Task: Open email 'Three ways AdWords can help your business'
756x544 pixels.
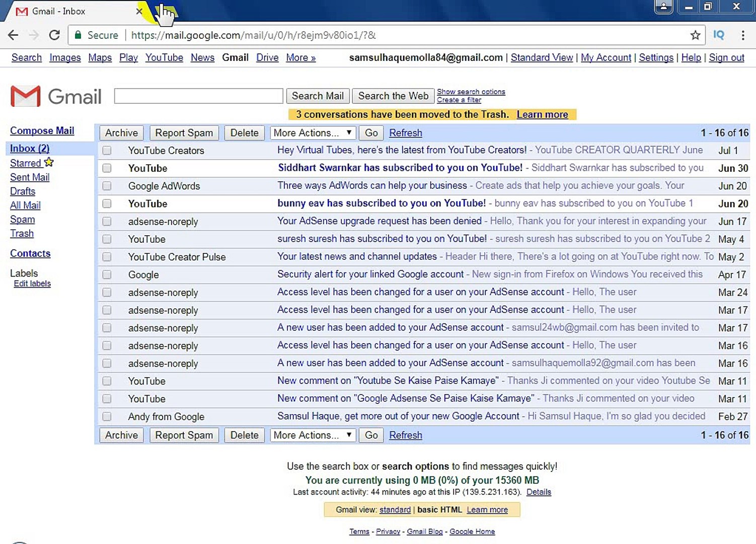Action: (372, 185)
